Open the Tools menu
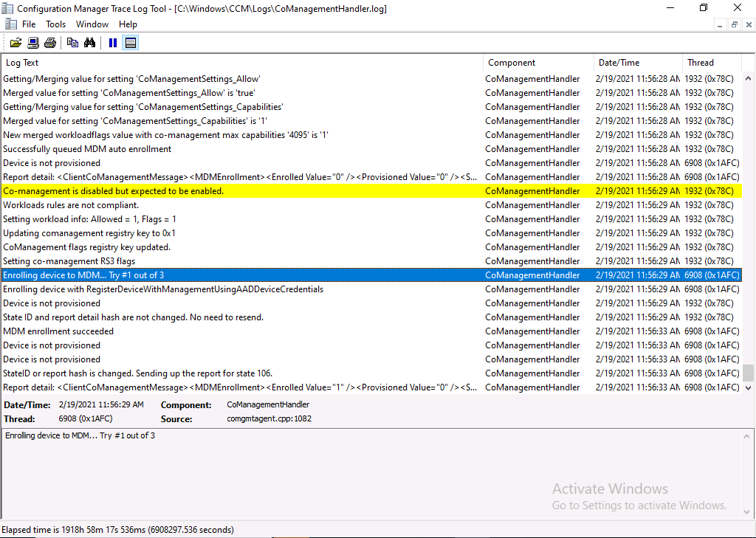Image resolution: width=756 pixels, height=538 pixels. coord(56,24)
